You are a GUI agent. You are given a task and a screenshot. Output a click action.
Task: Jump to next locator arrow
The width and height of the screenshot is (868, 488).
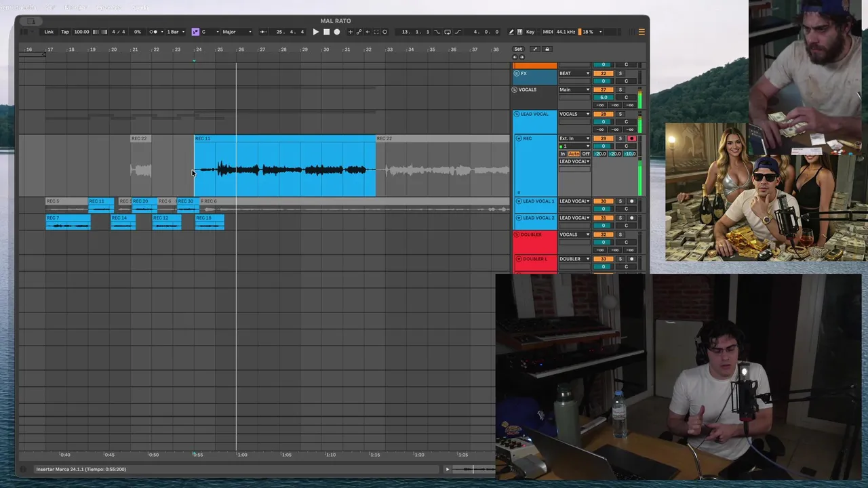pos(522,57)
